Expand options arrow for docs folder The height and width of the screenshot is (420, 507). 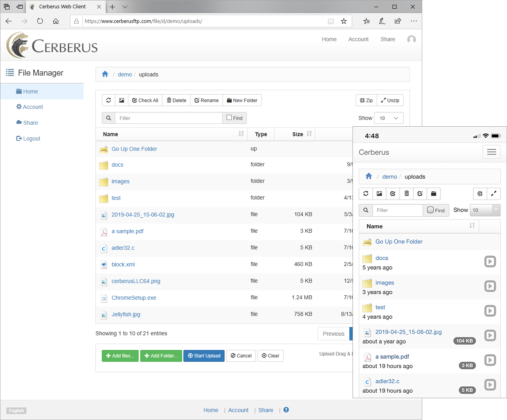490,262
